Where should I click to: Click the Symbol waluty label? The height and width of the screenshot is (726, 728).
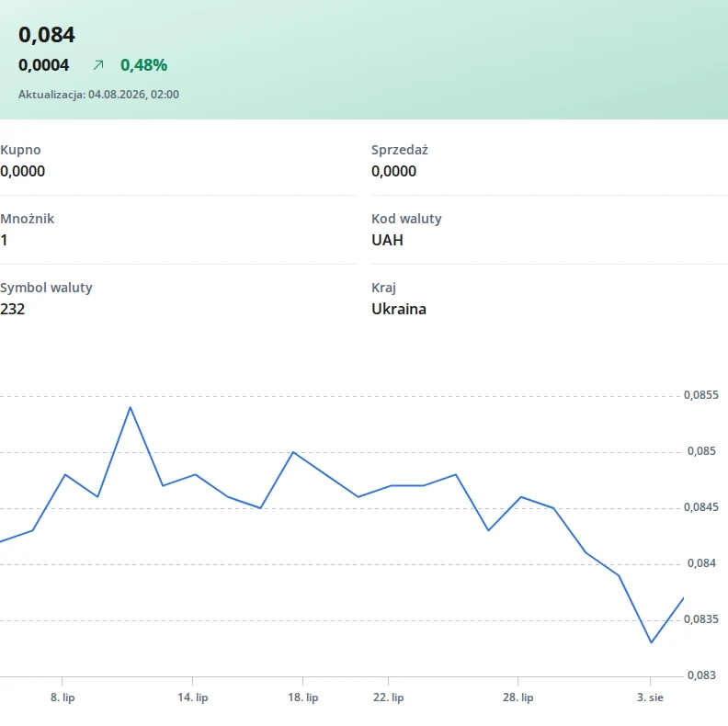coord(46,288)
